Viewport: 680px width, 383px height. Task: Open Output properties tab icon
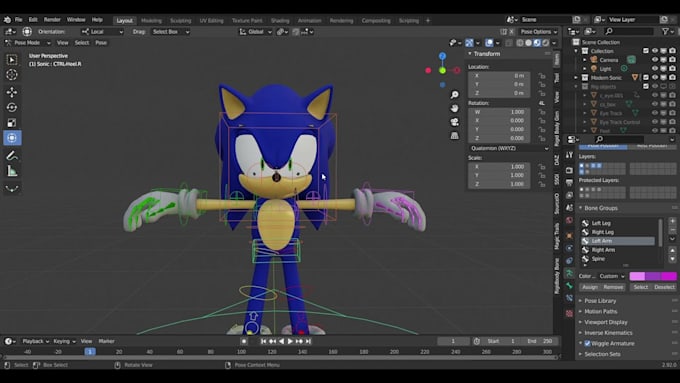click(x=569, y=183)
